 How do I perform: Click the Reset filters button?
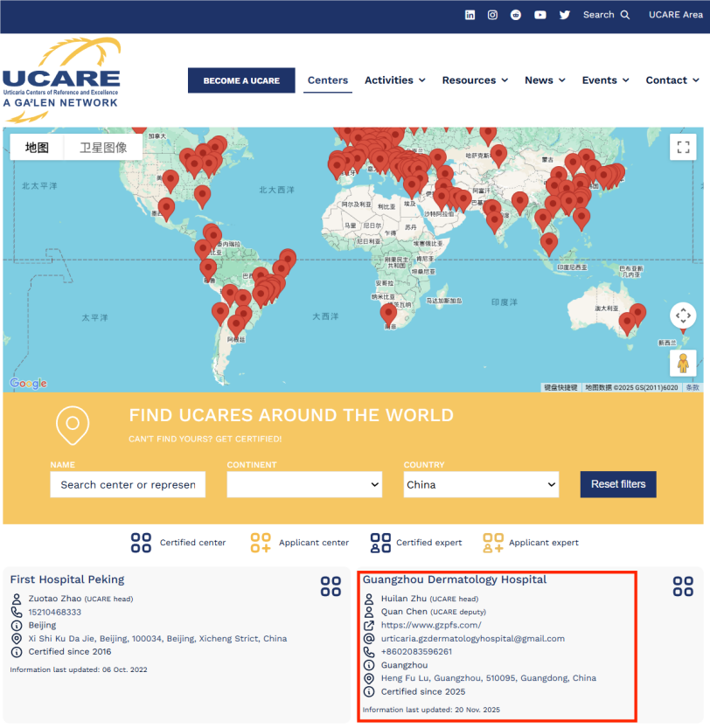tap(618, 484)
